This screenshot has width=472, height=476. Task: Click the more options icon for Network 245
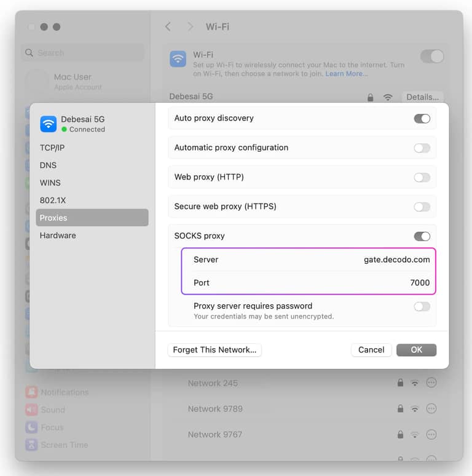(x=431, y=383)
